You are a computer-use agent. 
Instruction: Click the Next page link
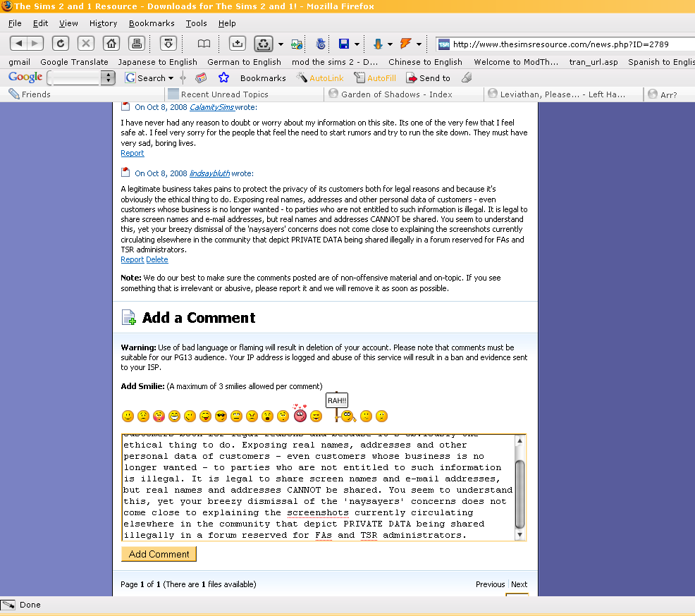519,584
